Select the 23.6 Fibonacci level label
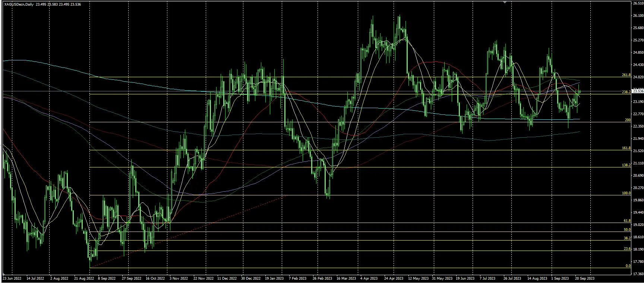The height and width of the screenshot is (283, 644). pos(627,248)
